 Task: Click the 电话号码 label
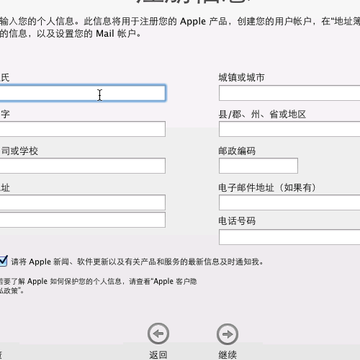pos(237,221)
